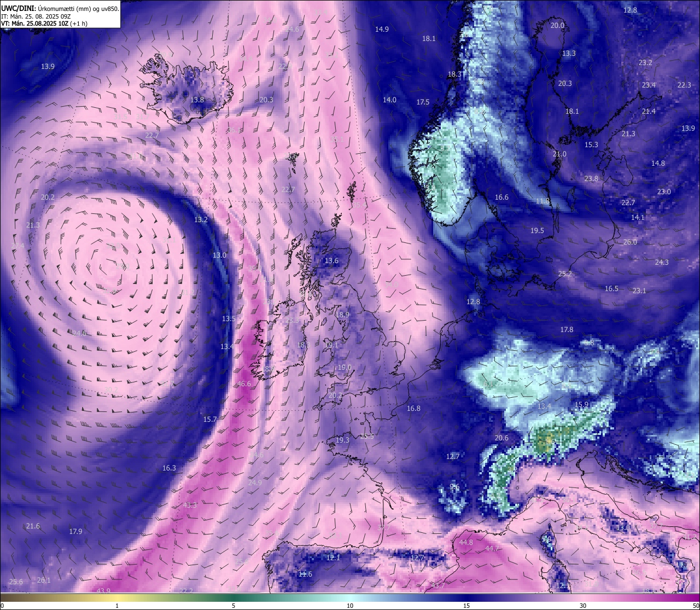This screenshot has height=610, width=700.
Task: Click the 14.9 map value
Action: [382, 30]
